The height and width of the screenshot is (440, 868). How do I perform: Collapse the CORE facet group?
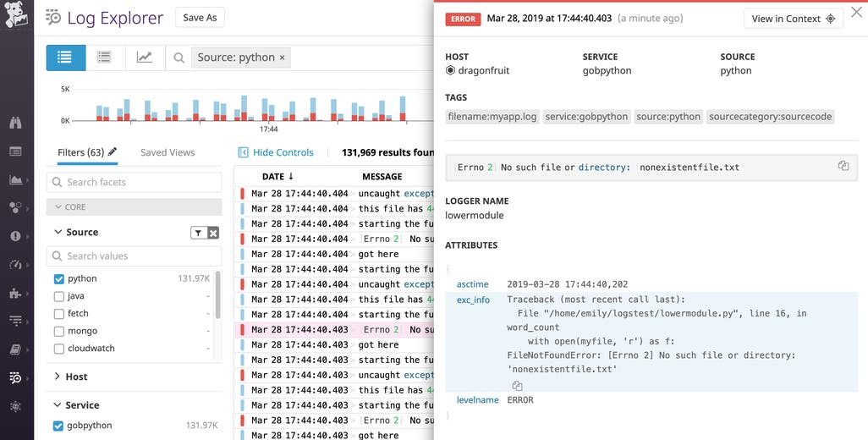click(x=134, y=207)
